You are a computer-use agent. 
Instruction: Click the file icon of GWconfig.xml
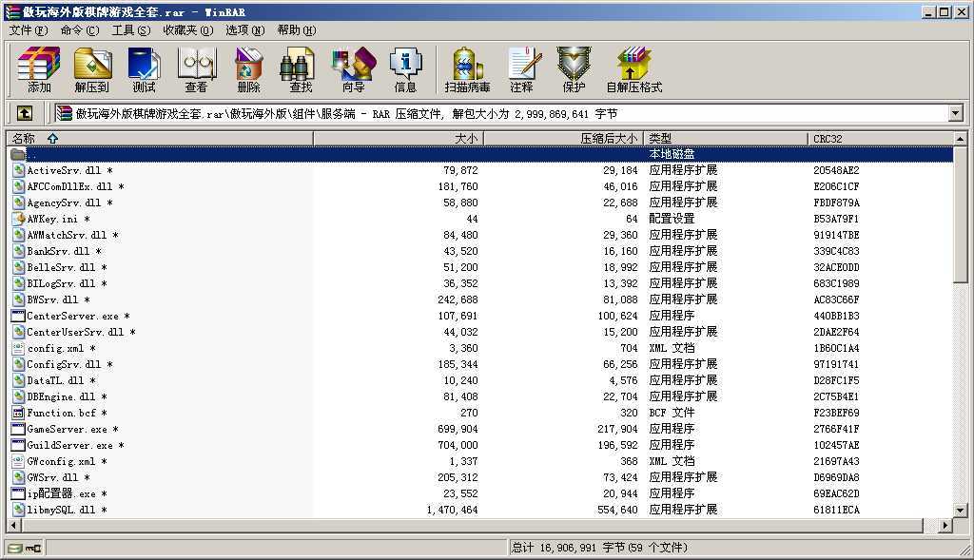tap(18, 461)
